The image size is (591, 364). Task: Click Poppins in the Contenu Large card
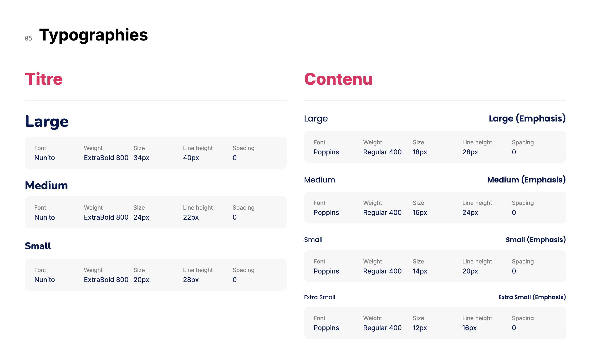click(x=326, y=152)
